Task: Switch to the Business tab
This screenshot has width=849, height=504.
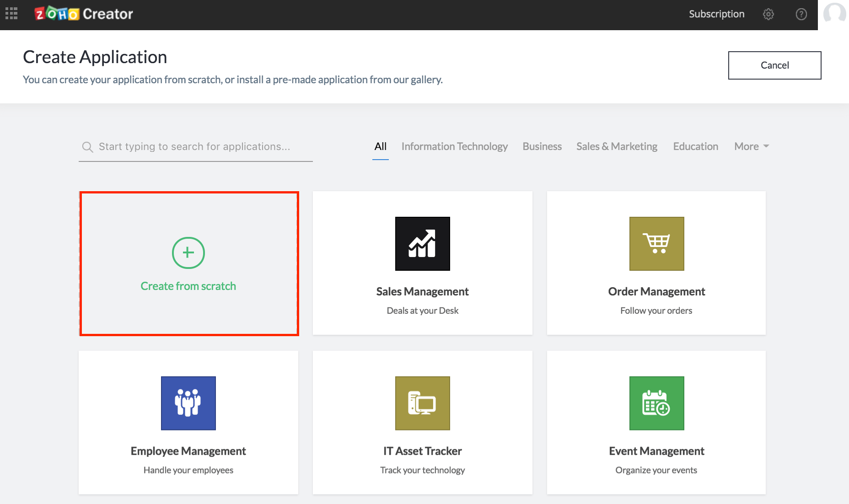Action: 542,146
